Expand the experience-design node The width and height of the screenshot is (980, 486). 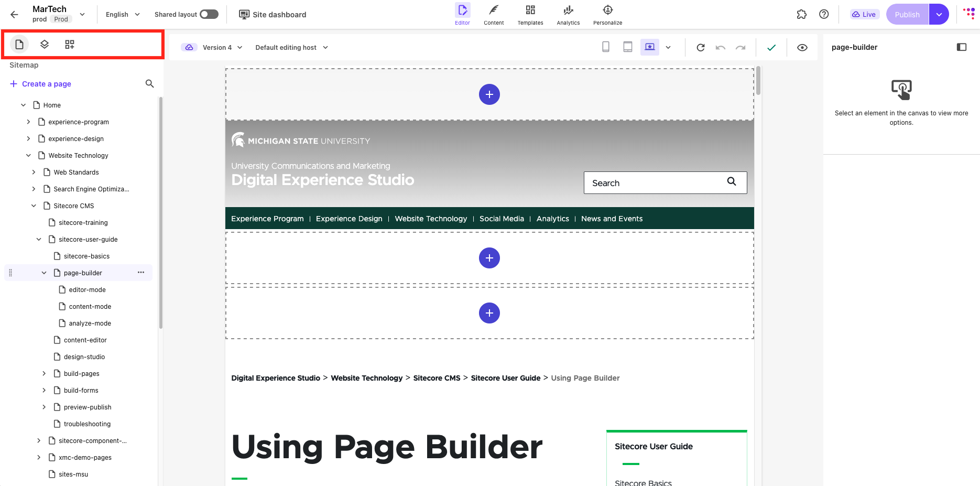pos(28,138)
